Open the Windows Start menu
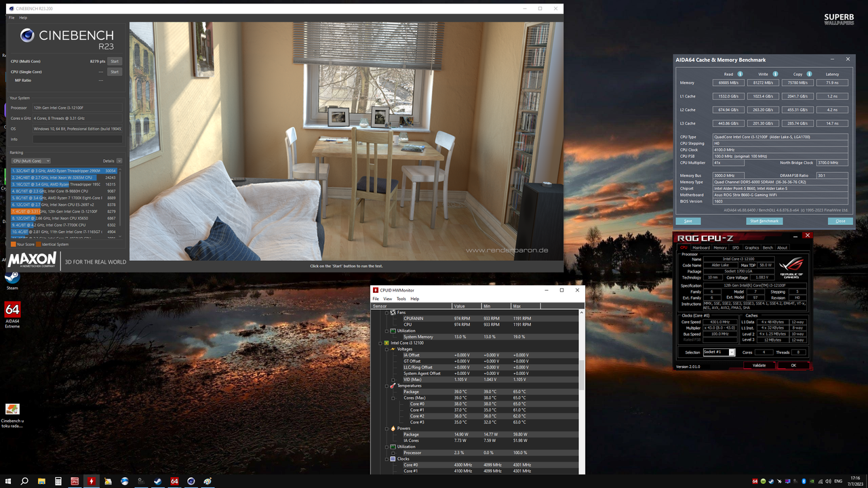The image size is (868, 488). (x=8, y=481)
